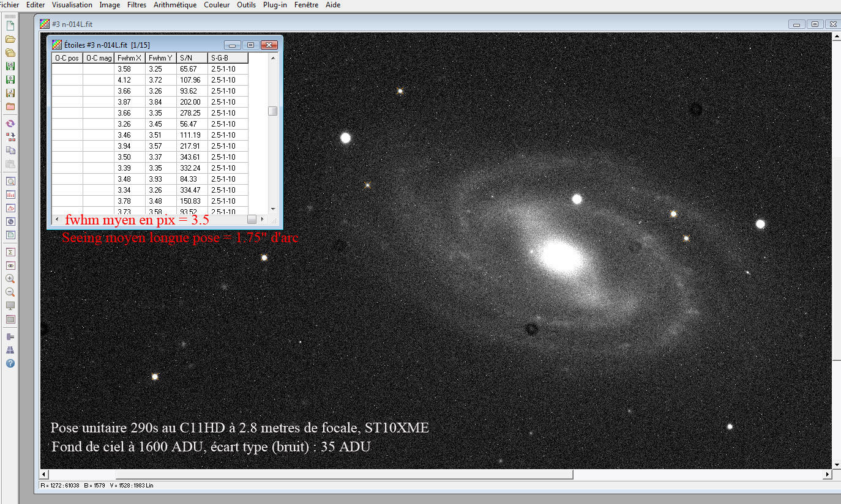Image resolution: width=841 pixels, height=504 pixels.
Task: Select the S/N cell 278.25
Action: (x=192, y=113)
